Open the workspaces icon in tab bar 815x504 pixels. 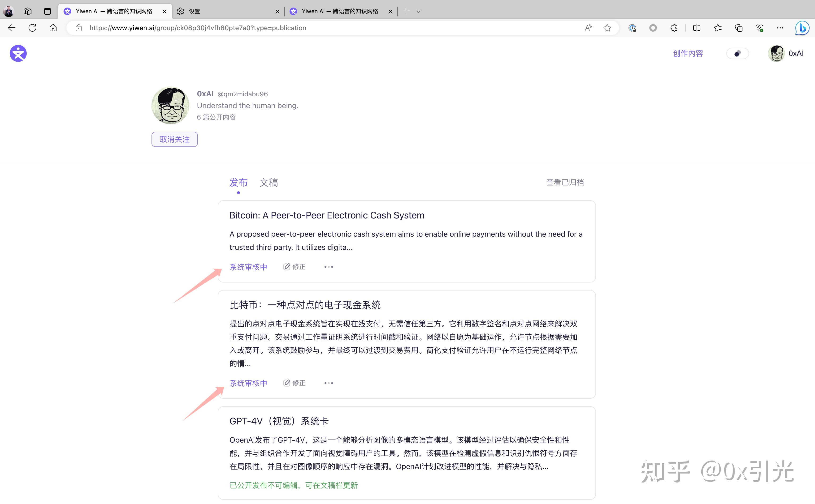[x=28, y=11]
